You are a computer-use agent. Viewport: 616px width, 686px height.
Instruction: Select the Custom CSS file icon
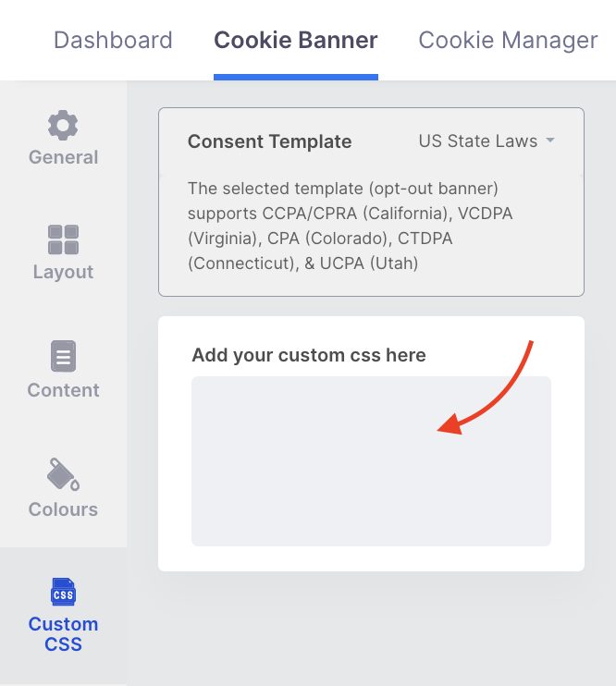63,592
